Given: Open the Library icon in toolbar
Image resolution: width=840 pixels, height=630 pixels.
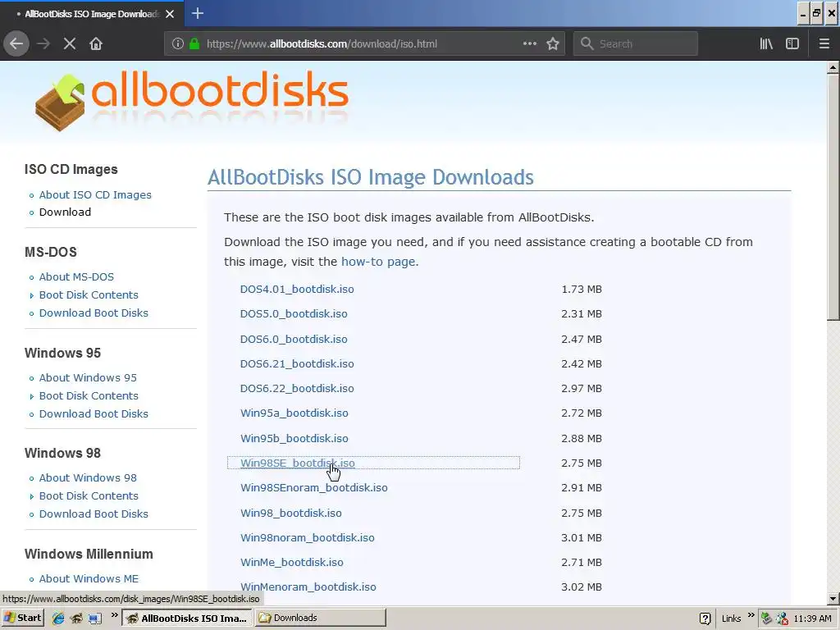Looking at the screenshot, I should tap(766, 44).
